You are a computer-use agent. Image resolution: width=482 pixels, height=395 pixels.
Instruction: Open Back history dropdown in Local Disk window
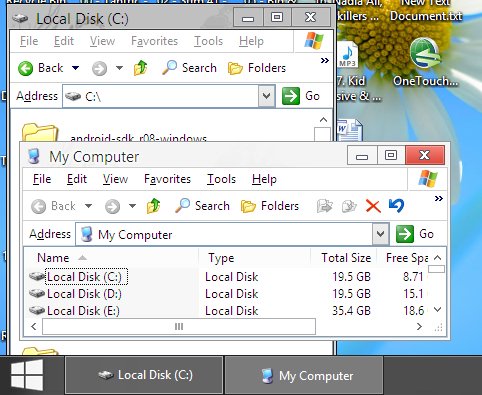coord(76,68)
